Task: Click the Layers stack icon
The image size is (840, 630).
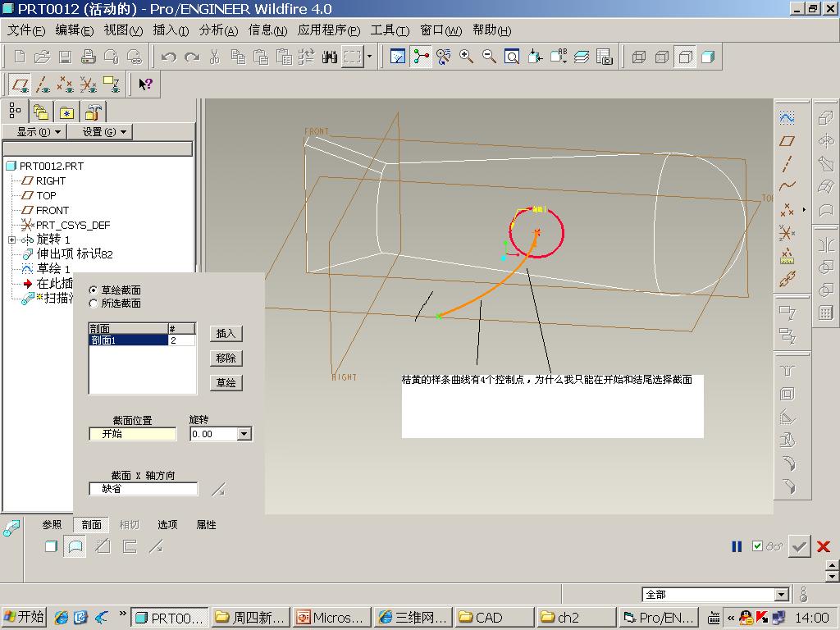Action: [582, 57]
